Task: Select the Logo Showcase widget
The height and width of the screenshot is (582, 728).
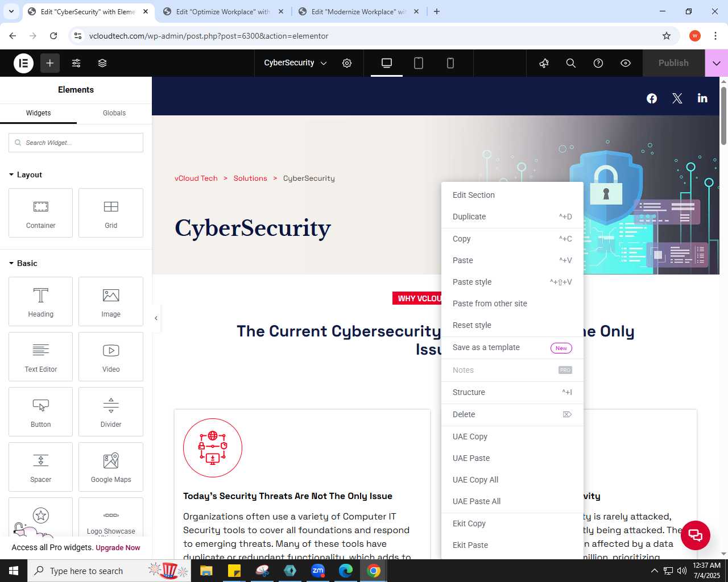Action: point(111,517)
